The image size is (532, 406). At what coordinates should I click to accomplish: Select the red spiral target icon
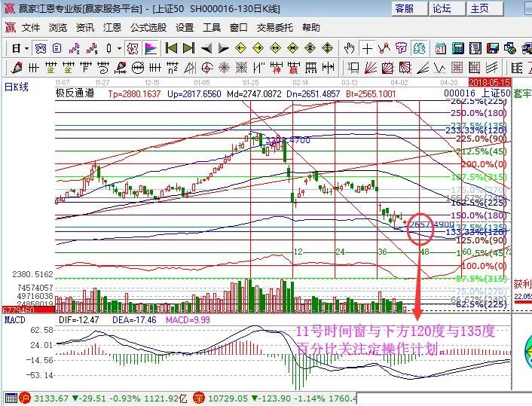[206, 69]
